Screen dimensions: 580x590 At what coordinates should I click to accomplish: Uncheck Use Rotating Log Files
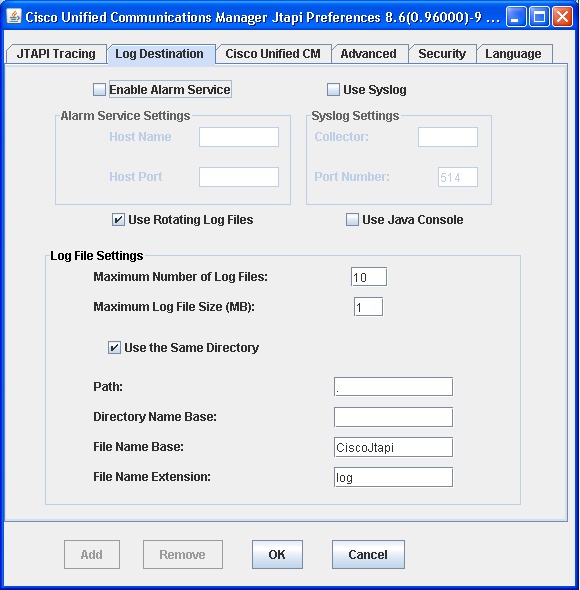[118, 219]
